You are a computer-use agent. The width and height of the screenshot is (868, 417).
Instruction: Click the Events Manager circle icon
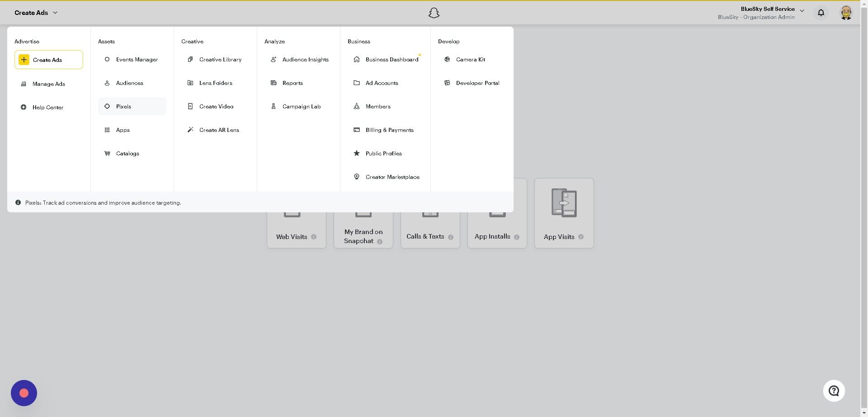pyautogui.click(x=107, y=60)
